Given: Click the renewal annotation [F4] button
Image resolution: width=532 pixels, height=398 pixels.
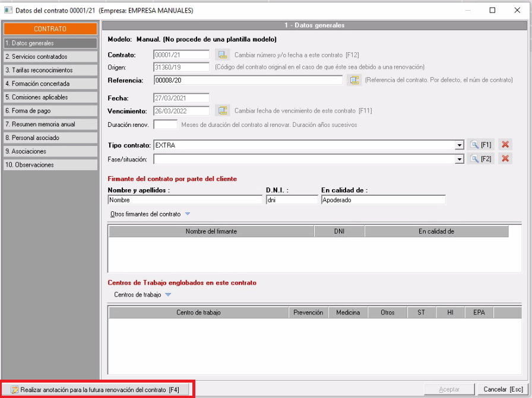Looking at the screenshot, I should coord(99,389).
